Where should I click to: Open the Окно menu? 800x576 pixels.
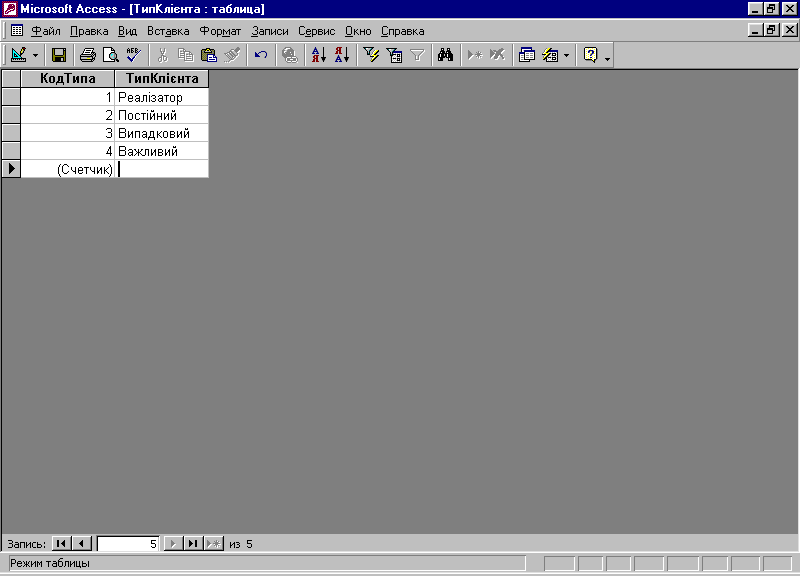point(358,31)
